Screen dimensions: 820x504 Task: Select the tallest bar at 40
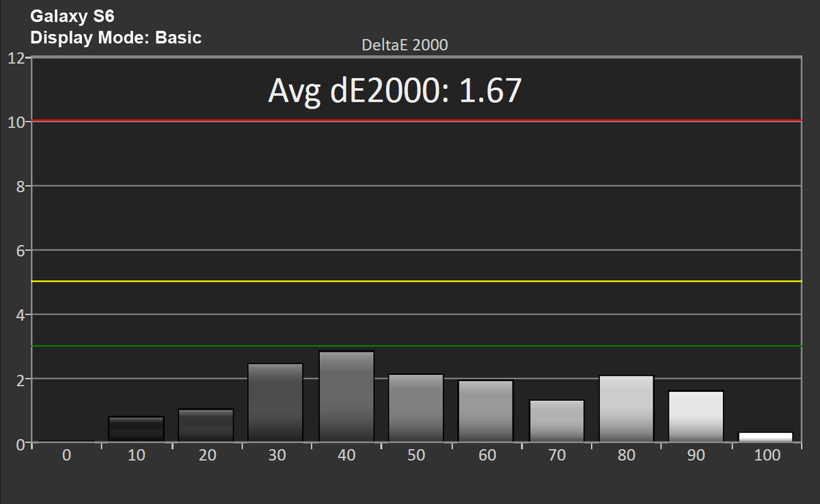click(346, 396)
